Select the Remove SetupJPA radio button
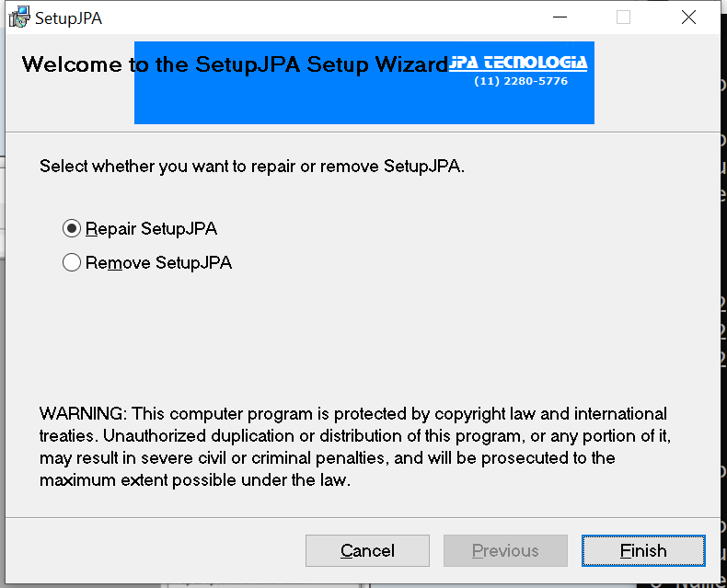Viewport: 727px width, 588px height. 72,263
